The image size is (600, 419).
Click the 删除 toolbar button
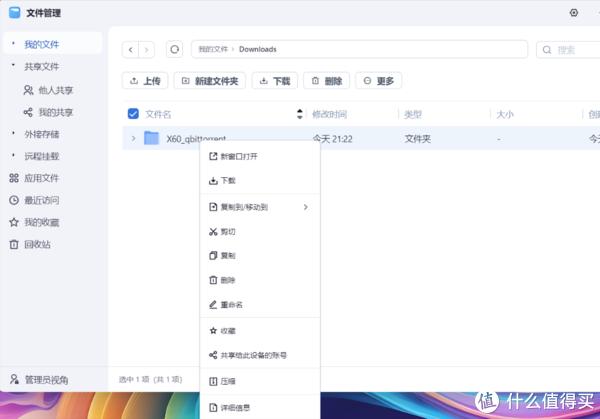[326, 81]
